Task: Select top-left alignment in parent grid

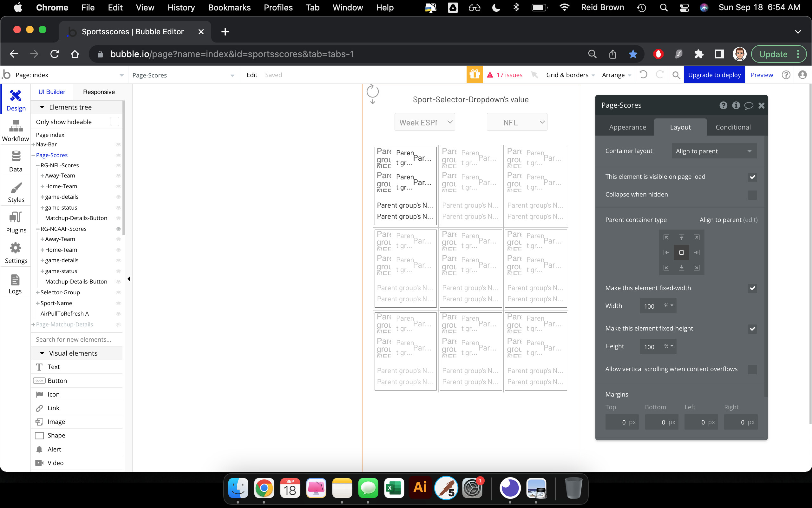Action: click(x=666, y=237)
